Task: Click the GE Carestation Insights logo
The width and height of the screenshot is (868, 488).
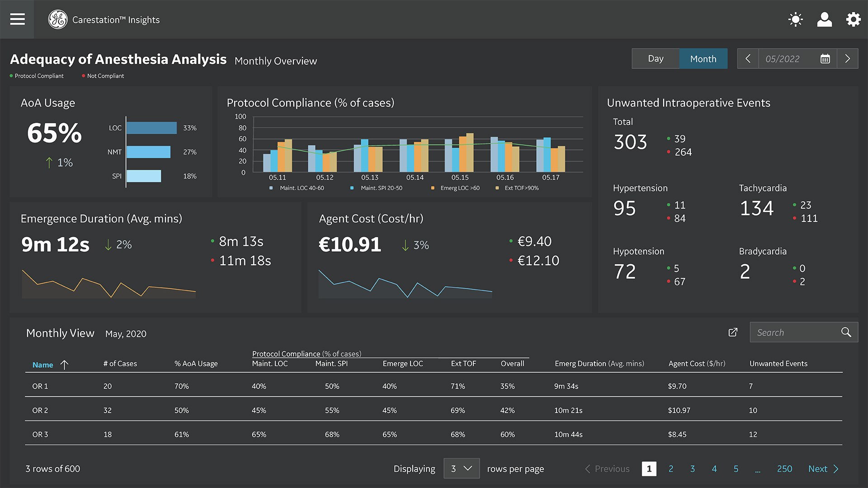Action: point(58,19)
